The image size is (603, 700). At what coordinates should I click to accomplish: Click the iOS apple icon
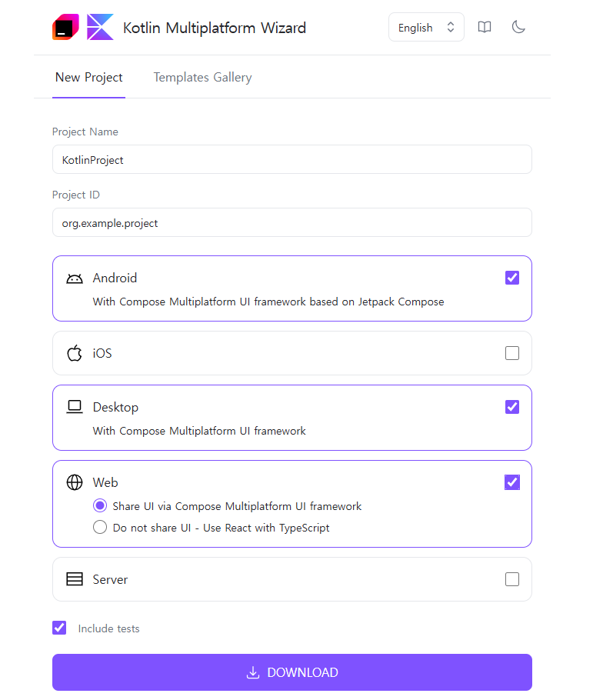click(75, 353)
